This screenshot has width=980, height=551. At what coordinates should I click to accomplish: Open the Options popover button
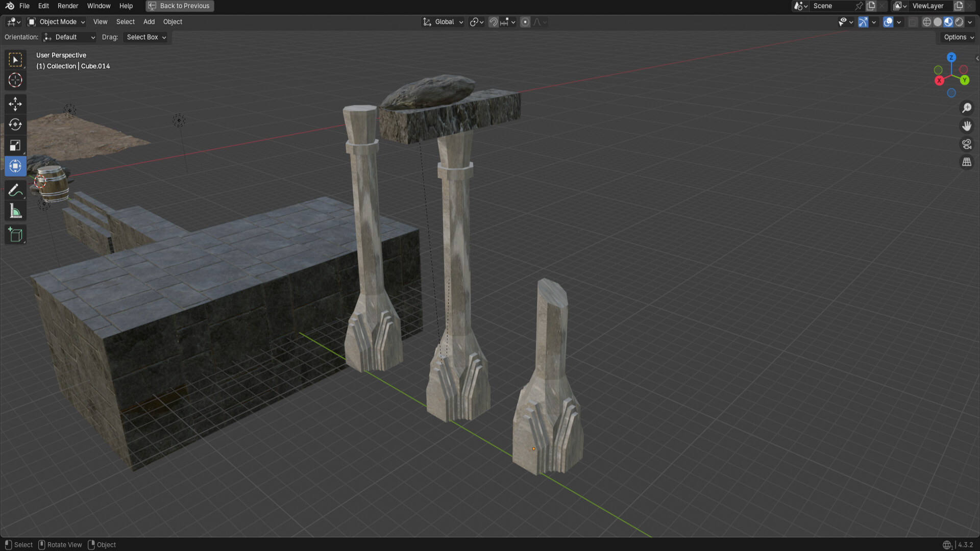[x=959, y=37]
